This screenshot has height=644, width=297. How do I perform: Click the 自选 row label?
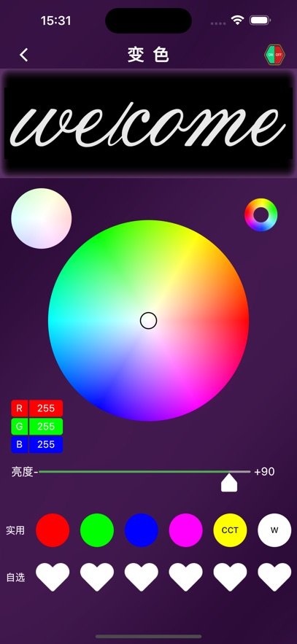(x=15, y=578)
